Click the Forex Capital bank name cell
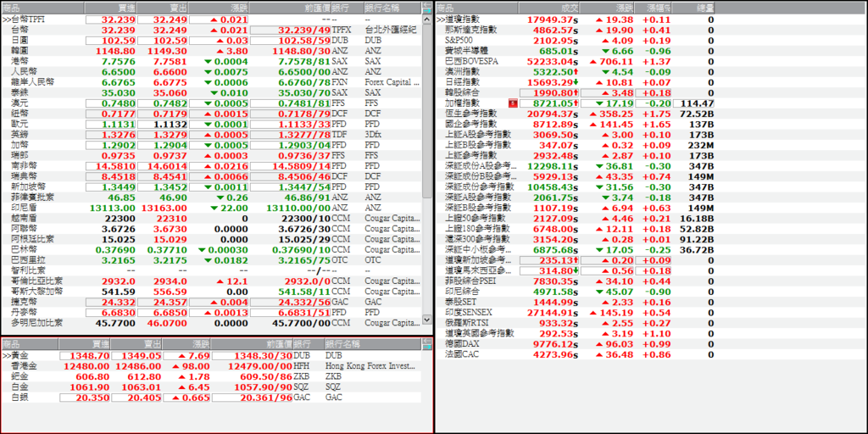The height and width of the screenshot is (434, 868). pos(392,82)
